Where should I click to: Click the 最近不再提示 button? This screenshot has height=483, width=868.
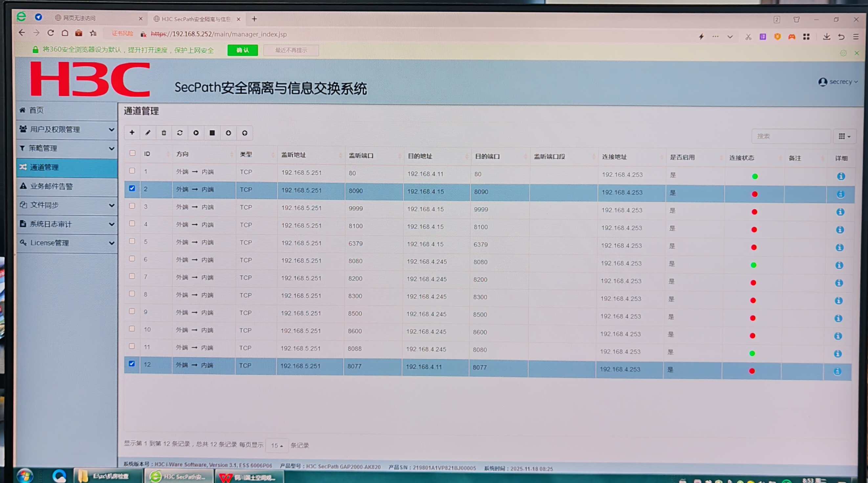click(291, 50)
